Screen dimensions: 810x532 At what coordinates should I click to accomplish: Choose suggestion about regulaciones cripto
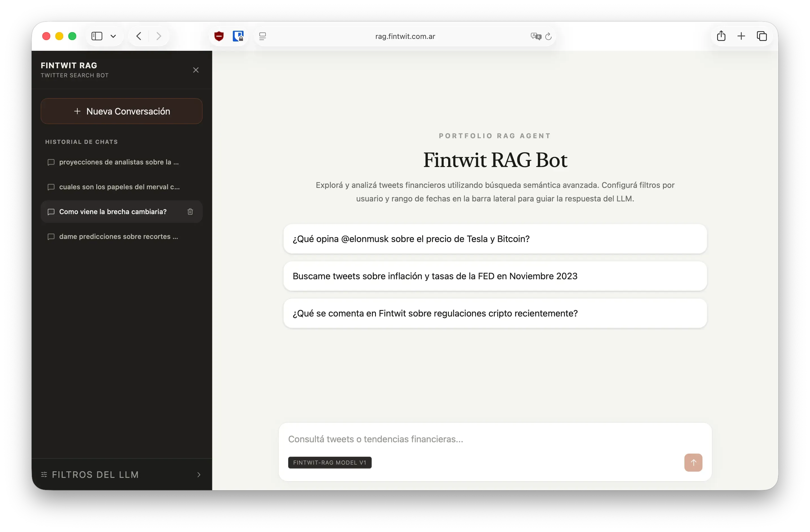pyautogui.click(x=495, y=313)
